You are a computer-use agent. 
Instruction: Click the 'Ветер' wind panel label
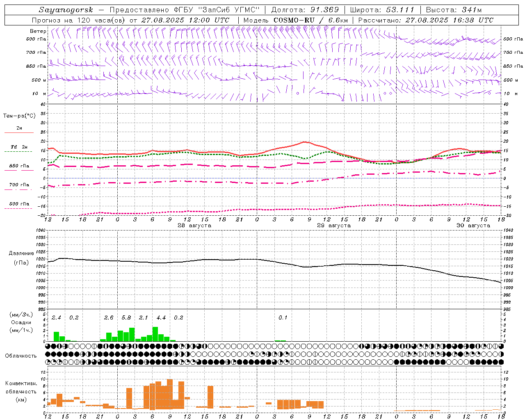(x=38, y=31)
